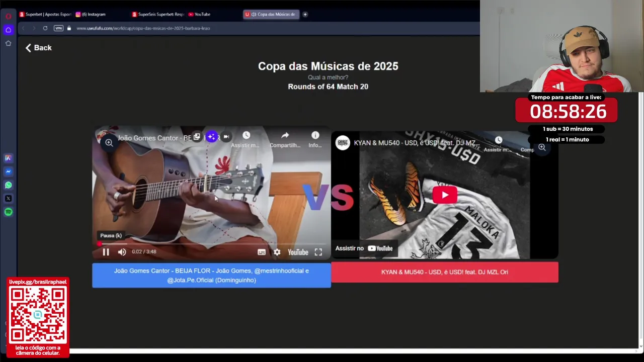Click the livepix QR code
Image resolution: width=644 pixels, height=362 pixels.
pos(38,315)
